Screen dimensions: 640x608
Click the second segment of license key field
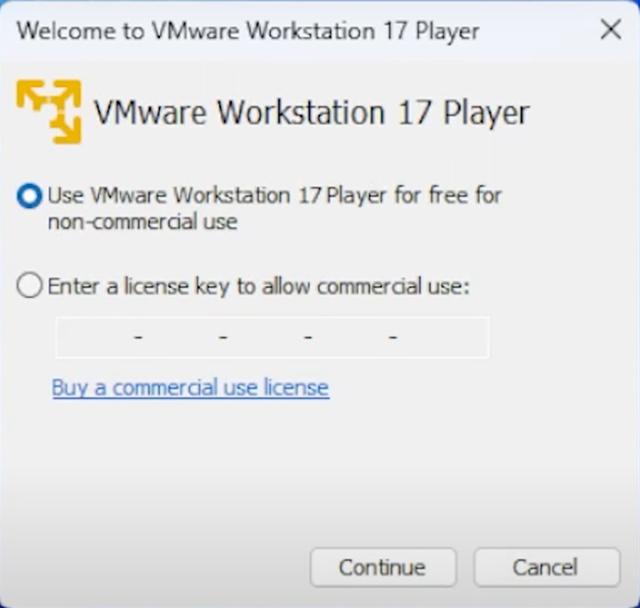(x=180, y=338)
